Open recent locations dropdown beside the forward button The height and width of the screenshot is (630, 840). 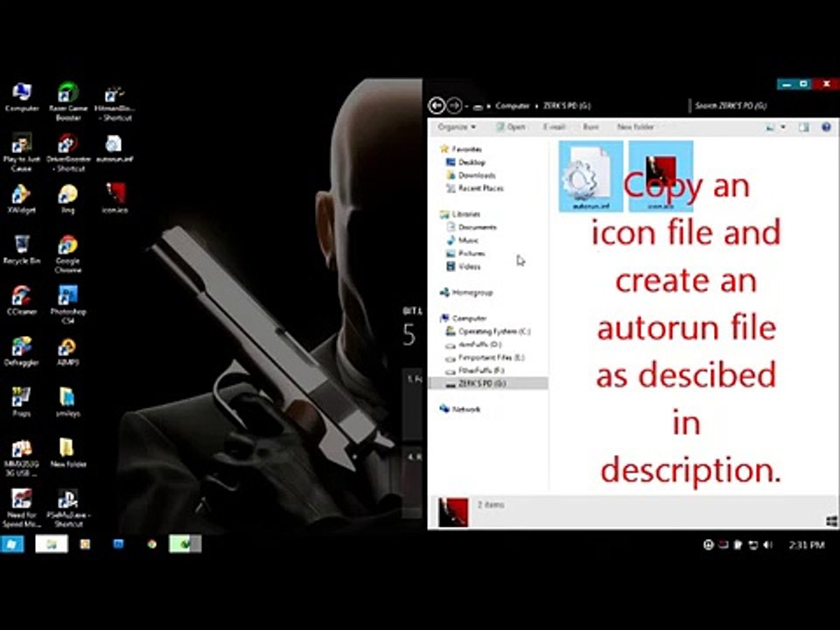pos(466,106)
